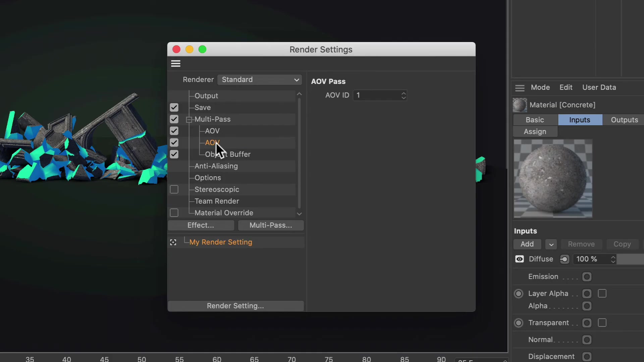This screenshot has height=362, width=644.
Task: Click the Concrete material preview sphere icon
Action: 520,105
